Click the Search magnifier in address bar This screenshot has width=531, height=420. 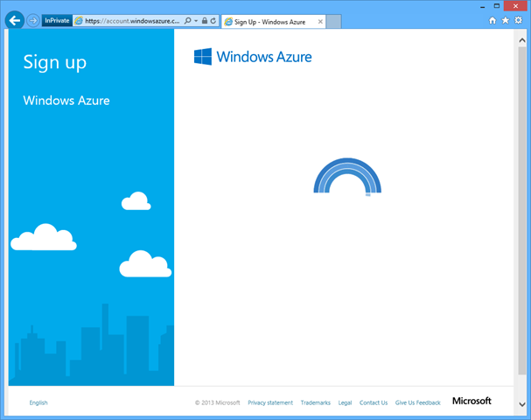pyautogui.click(x=187, y=20)
